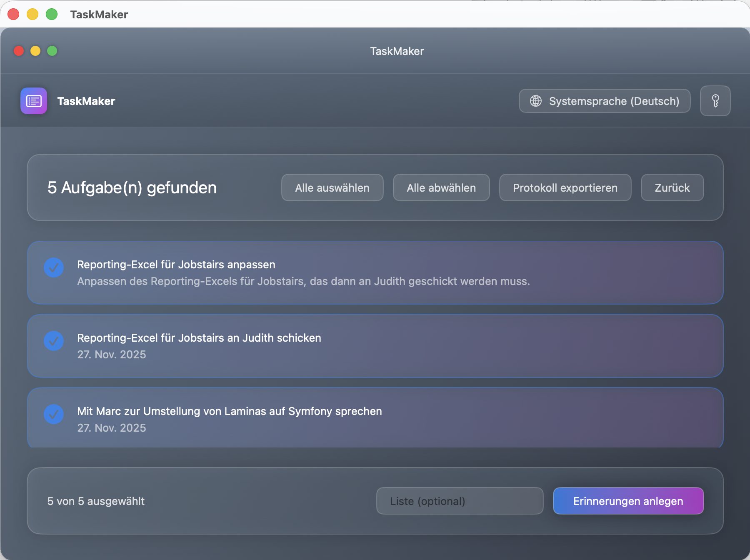The width and height of the screenshot is (750, 560).
Task: Open the 'Systemsprache (Deutsch)' language dropdown
Action: [x=605, y=100]
